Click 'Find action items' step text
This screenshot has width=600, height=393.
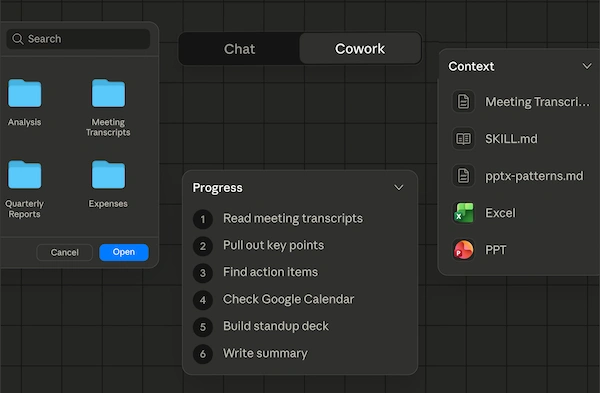tap(270, 272)
